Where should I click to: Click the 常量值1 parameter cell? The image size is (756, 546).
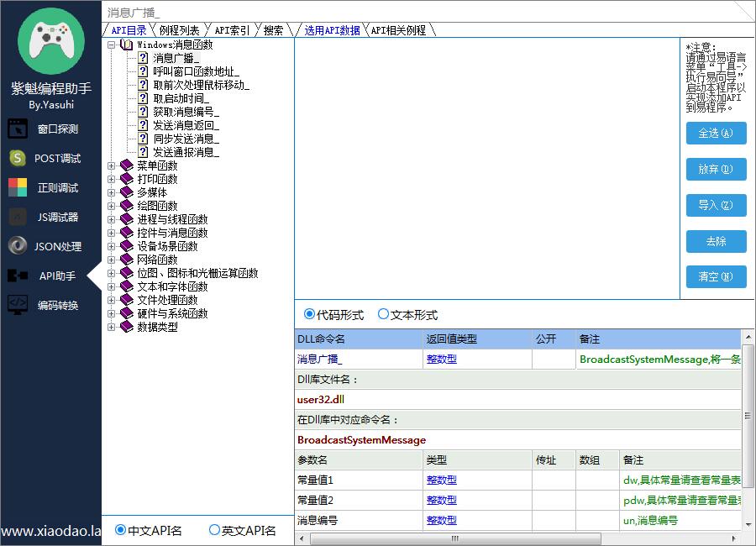click(x=359, y=480)
